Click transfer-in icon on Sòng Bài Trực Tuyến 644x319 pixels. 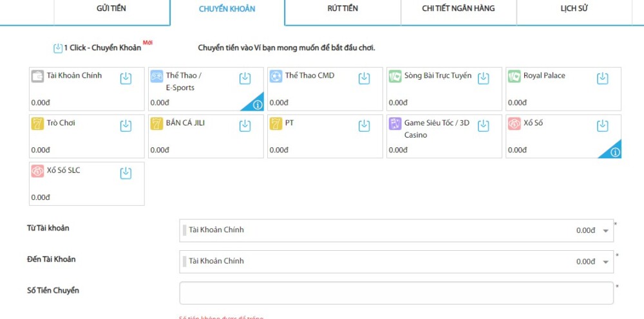pyautogui.click(x=483, y=78)
